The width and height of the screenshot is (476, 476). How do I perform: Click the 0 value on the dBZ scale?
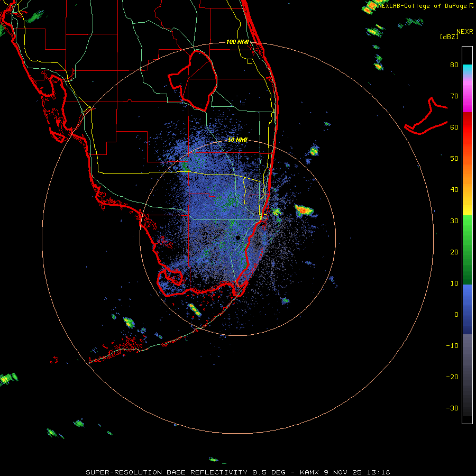click(456, 315)
